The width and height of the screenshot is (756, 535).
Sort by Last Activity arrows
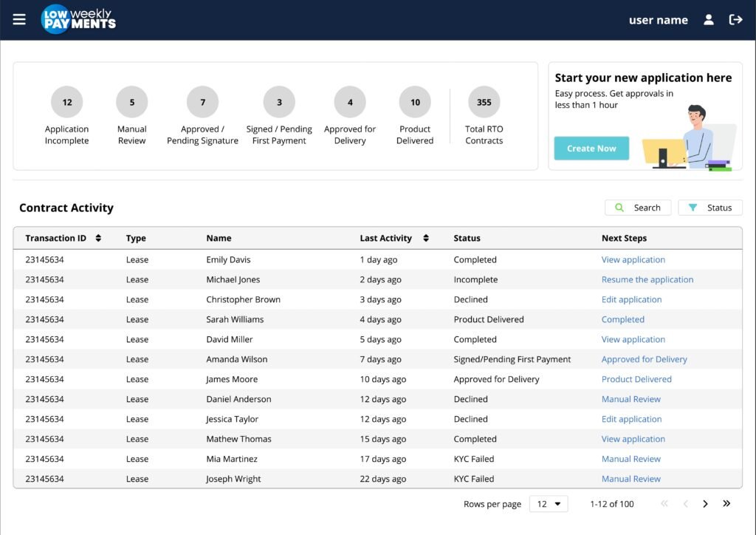coord(426,238)
